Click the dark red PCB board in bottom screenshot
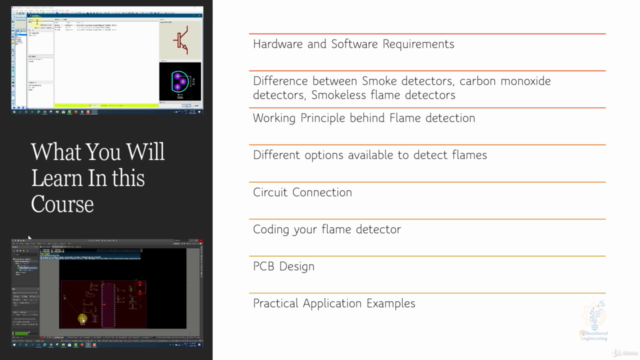 [103, 304]
